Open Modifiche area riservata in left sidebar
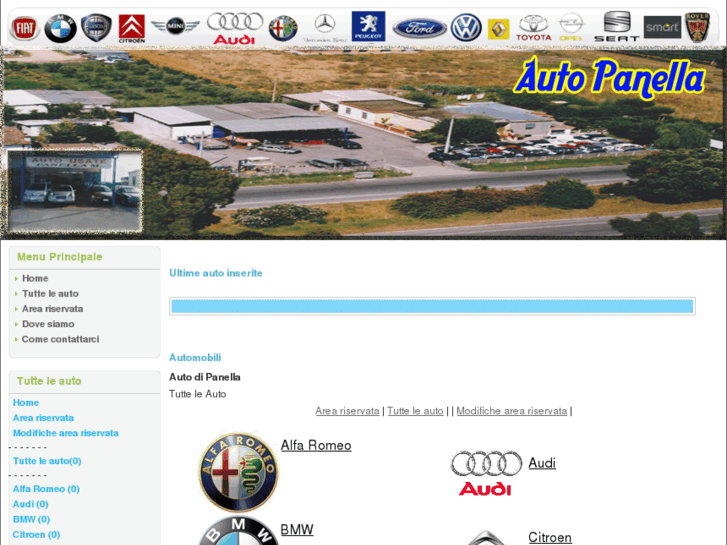 coord(65,433)
